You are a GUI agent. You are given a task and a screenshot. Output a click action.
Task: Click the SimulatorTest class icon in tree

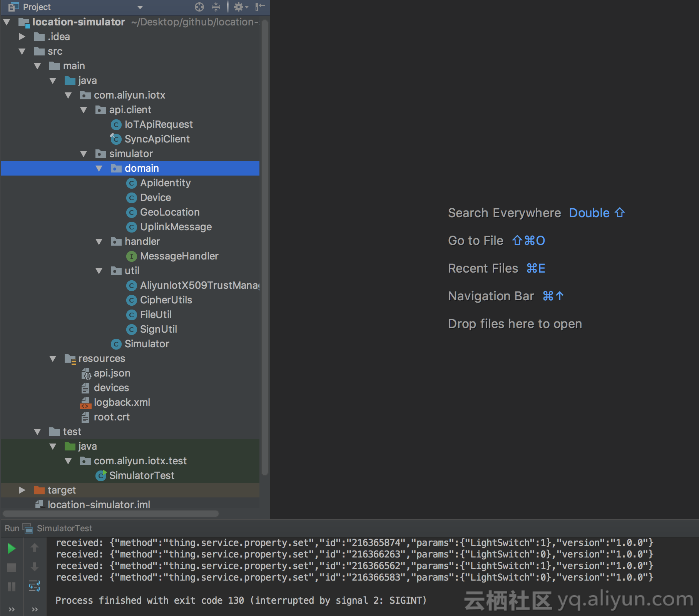[x=101, y=476]
